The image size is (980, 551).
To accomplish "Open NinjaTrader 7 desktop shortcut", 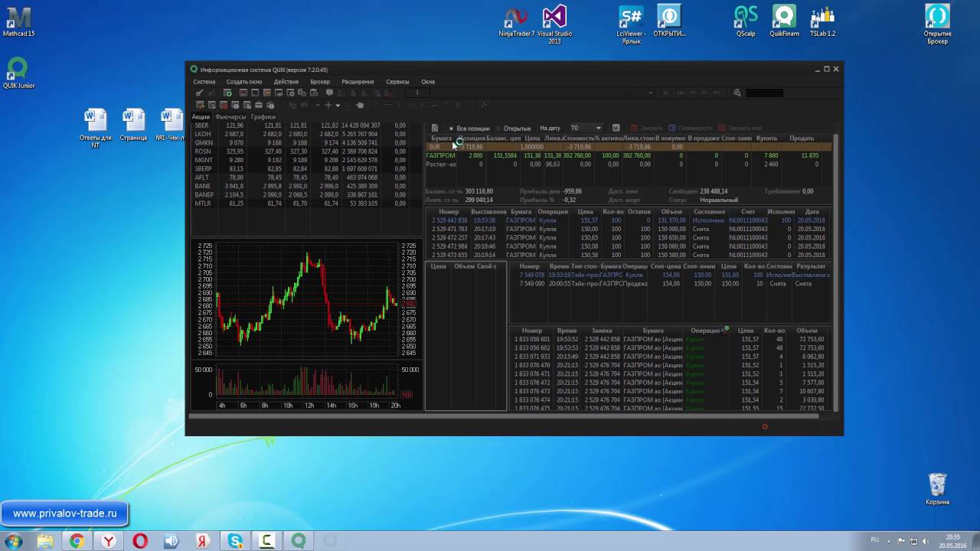I will [517, 22].
